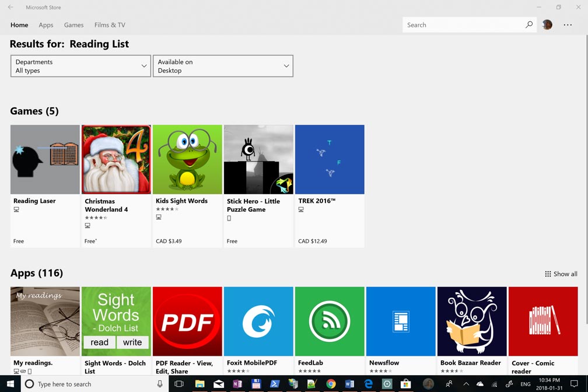Open the Newsflow app icon

(401, 321)
